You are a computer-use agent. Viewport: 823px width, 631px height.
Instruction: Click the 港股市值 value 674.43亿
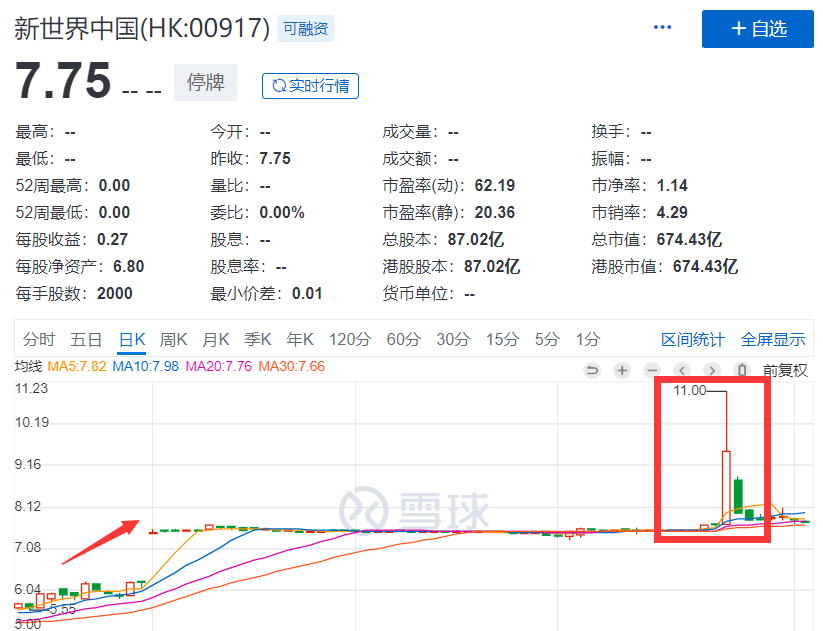[x=705, y=266]
